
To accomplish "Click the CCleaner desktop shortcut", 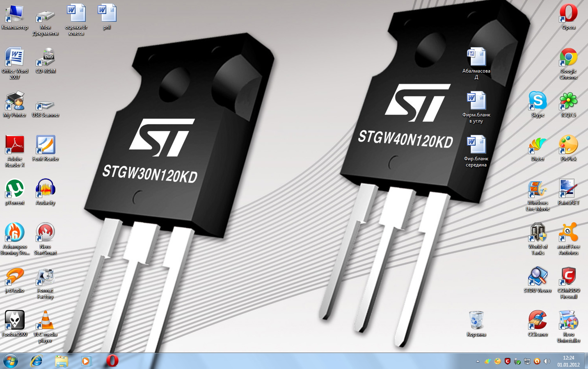I will pyautogui.click(x=538, y=321).
